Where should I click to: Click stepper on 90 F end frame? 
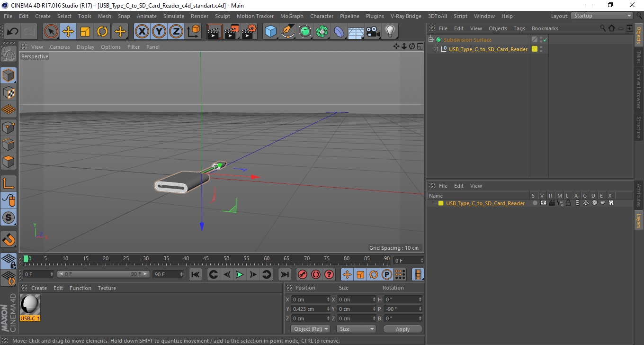pos(181,274)
